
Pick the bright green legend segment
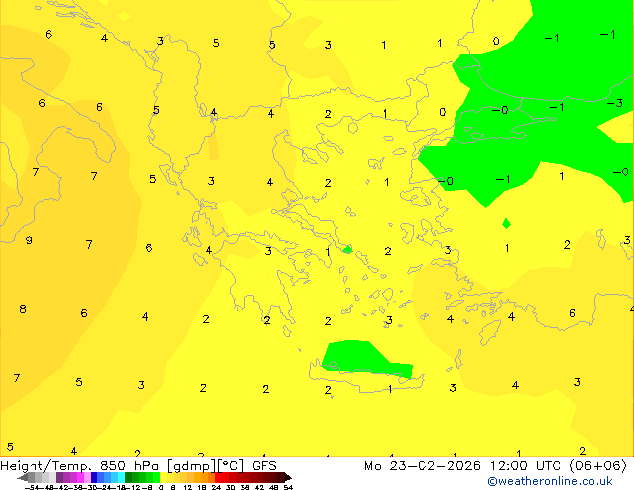click(156, 477)
